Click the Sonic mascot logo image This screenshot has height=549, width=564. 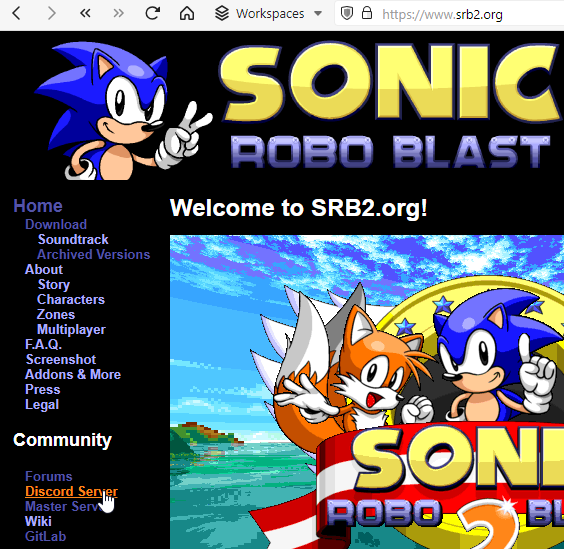123,111
